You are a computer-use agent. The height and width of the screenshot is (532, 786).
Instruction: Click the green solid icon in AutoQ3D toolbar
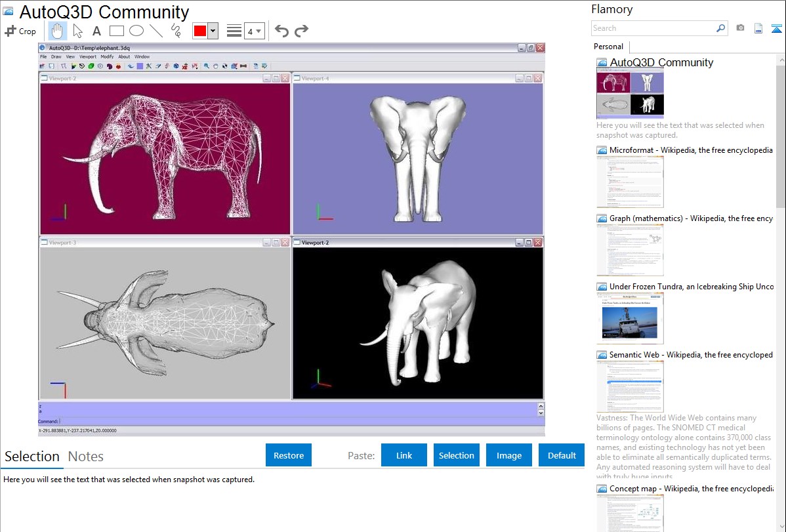[91, 66]
